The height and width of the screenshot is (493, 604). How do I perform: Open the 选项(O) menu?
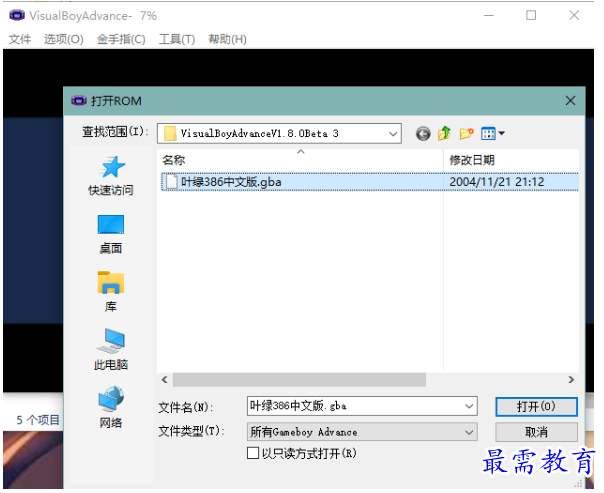click(64, 39)
